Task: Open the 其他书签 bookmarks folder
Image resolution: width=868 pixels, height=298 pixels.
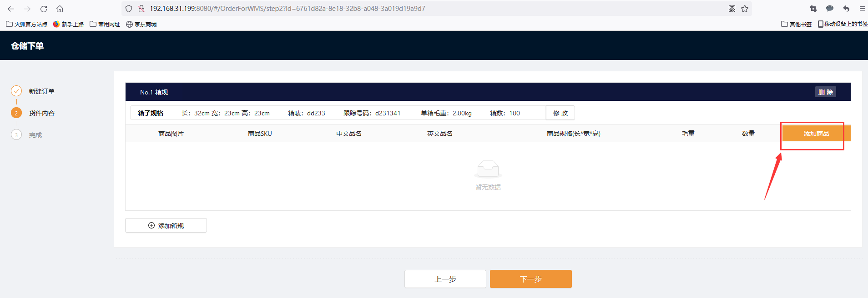Action: point(796,24)
